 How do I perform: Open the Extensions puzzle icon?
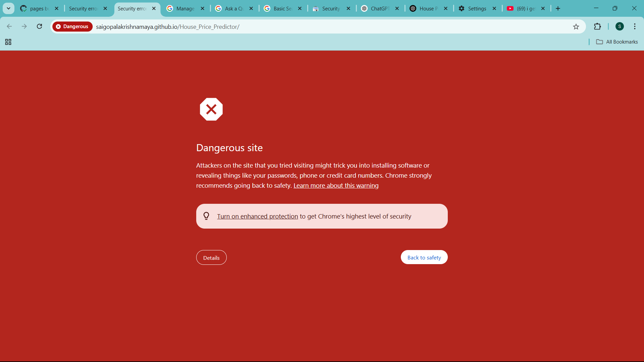coord(597,26)
